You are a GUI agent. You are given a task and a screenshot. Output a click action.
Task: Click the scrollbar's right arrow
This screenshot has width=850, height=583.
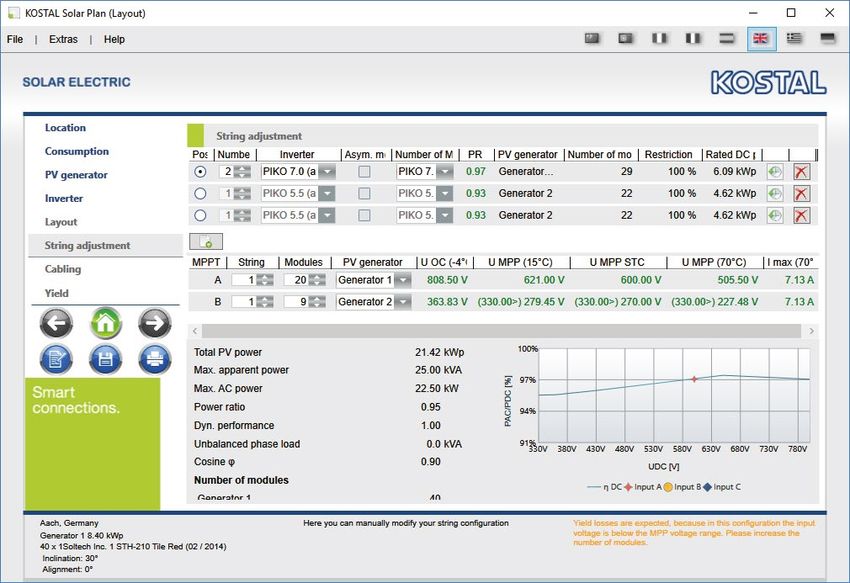[811, 331]
